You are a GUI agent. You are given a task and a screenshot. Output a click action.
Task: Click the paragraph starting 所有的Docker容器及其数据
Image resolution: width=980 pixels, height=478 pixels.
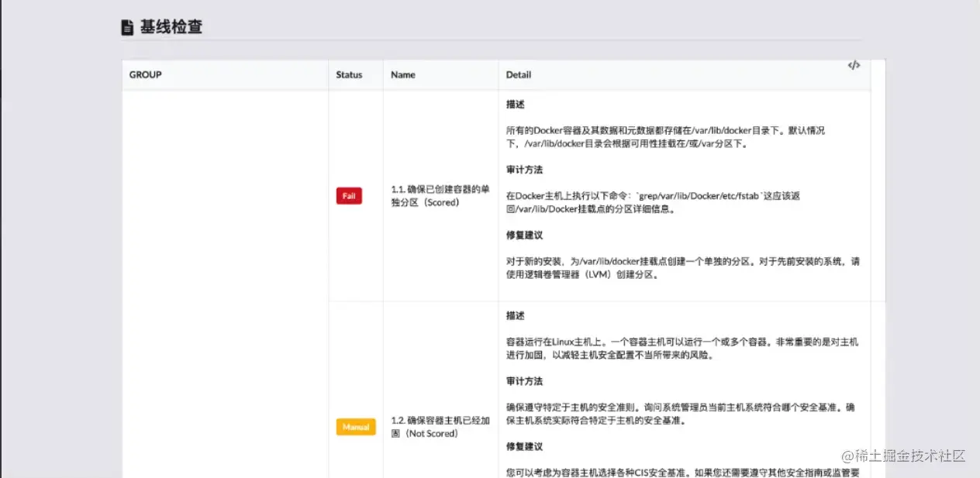(x=666, y=137)
